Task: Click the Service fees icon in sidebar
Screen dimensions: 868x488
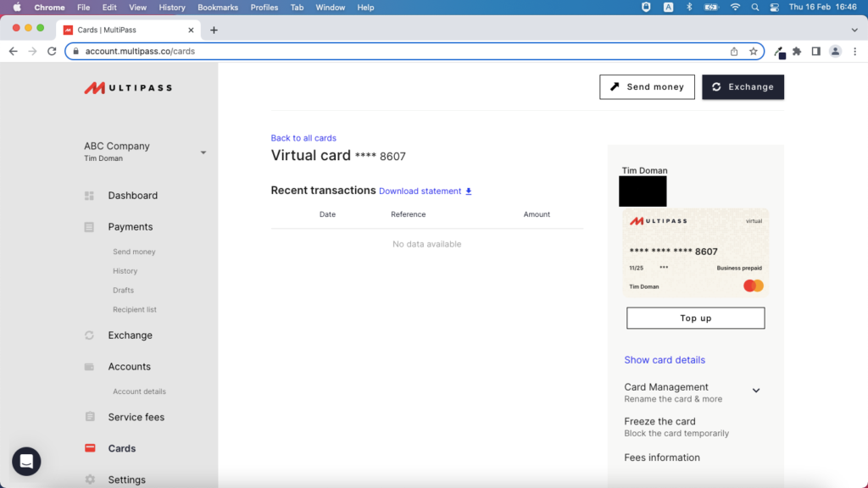Action: click(x=90, y=417)
